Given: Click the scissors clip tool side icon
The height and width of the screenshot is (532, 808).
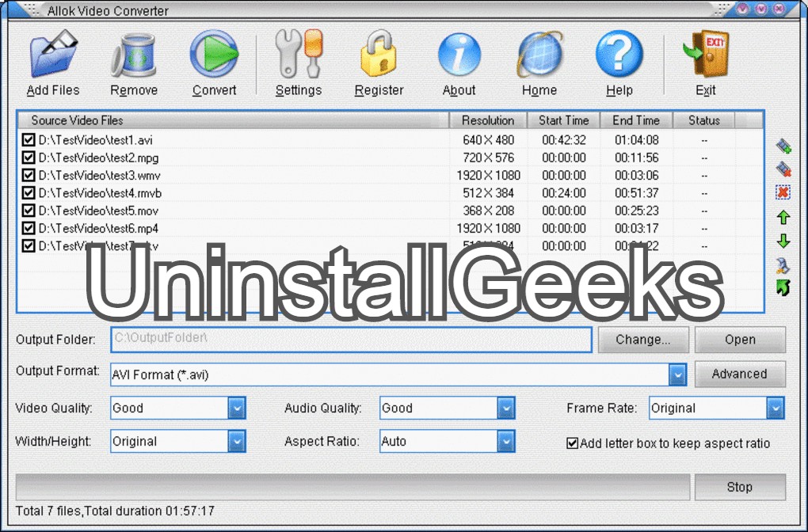Looking at the screenshot, I should pos(783,265).
